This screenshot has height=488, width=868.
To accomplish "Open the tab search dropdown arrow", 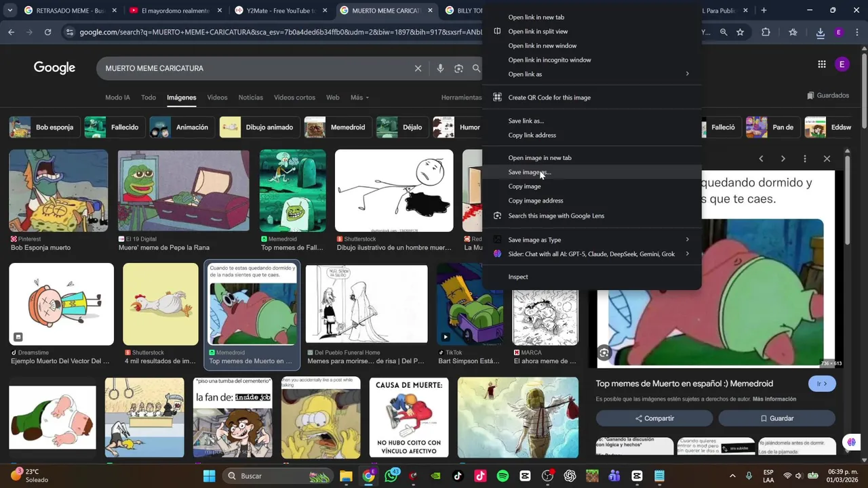I will (9, 10).
